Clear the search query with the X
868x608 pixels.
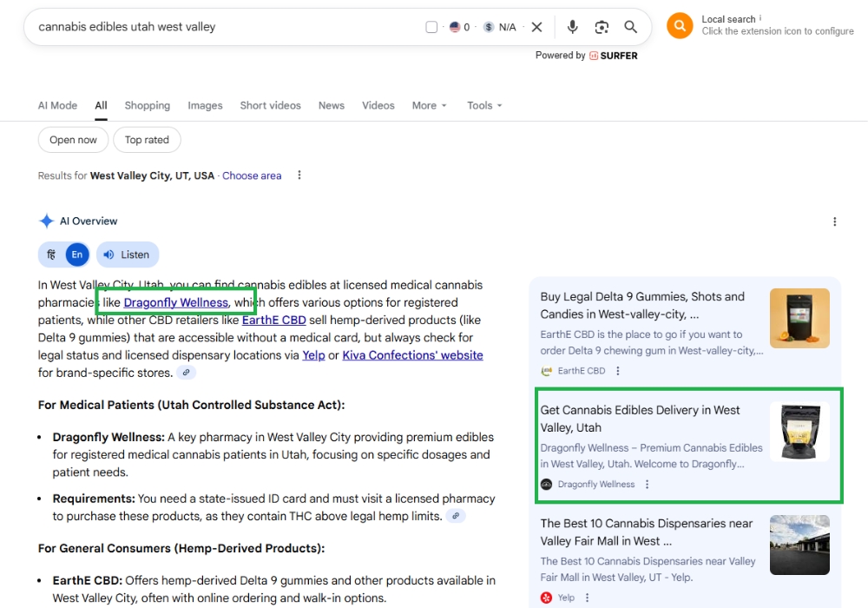[x=536, y=27]
